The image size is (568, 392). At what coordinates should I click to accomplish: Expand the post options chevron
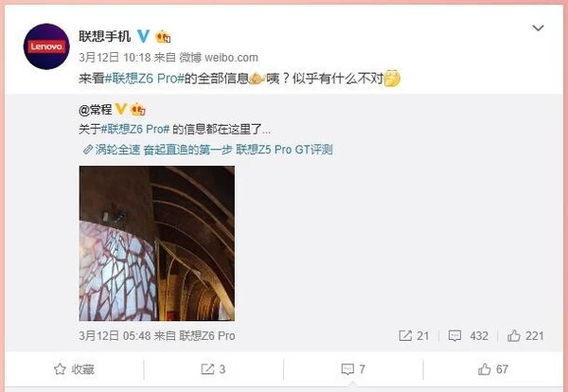538,27
